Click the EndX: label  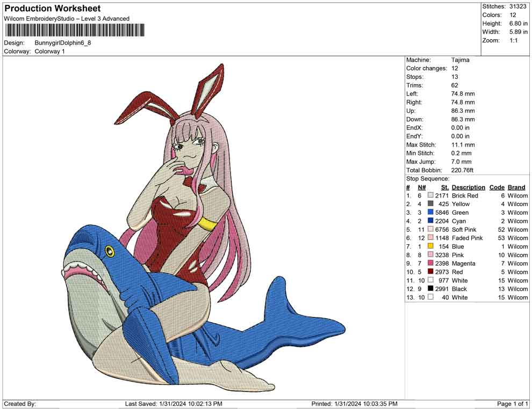click(x=414, y=128)
